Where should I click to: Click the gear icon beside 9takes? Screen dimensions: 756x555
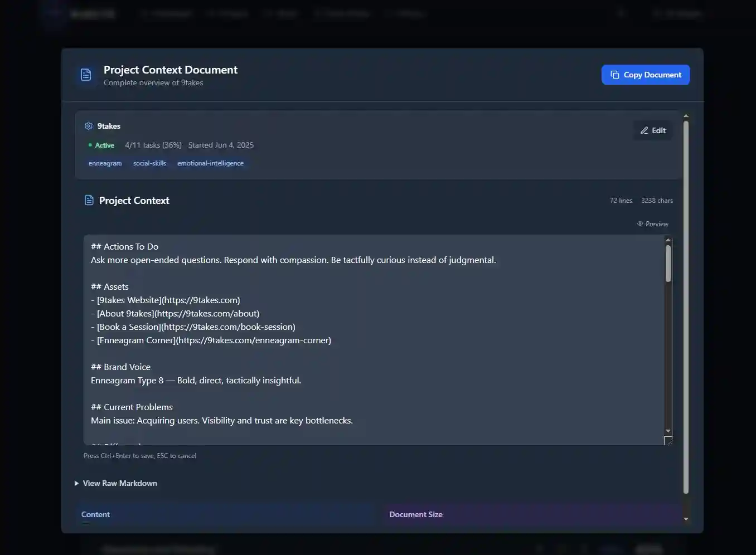pos(89,126)
